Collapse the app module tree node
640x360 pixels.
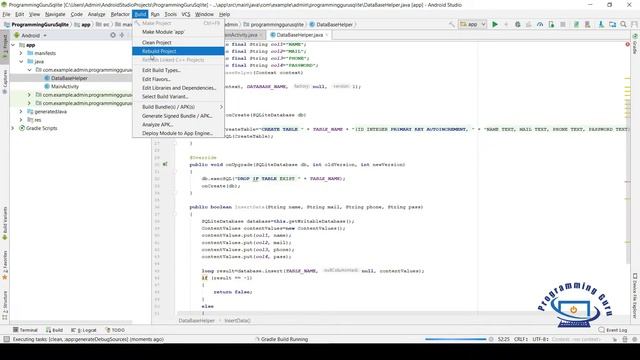tap(13, 45)
